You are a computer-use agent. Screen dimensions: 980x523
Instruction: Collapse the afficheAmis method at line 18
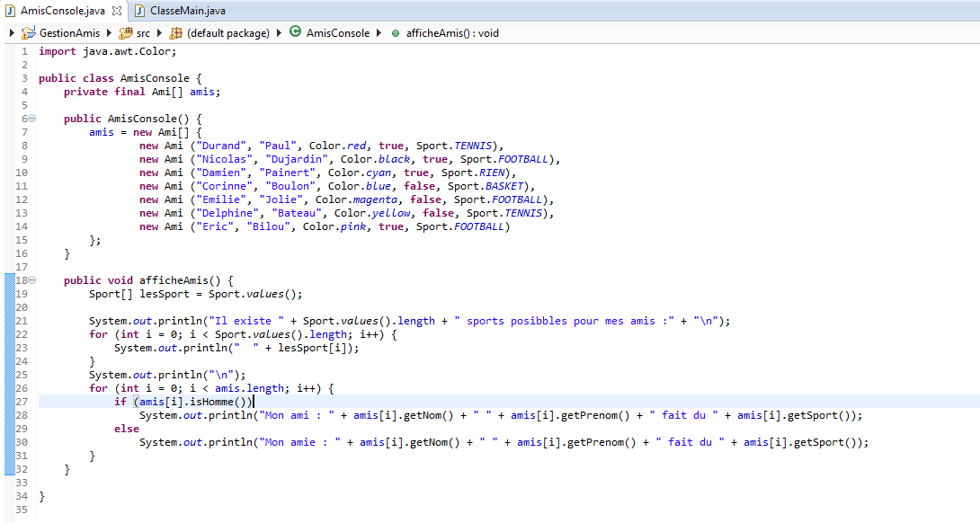click(31, 280)
